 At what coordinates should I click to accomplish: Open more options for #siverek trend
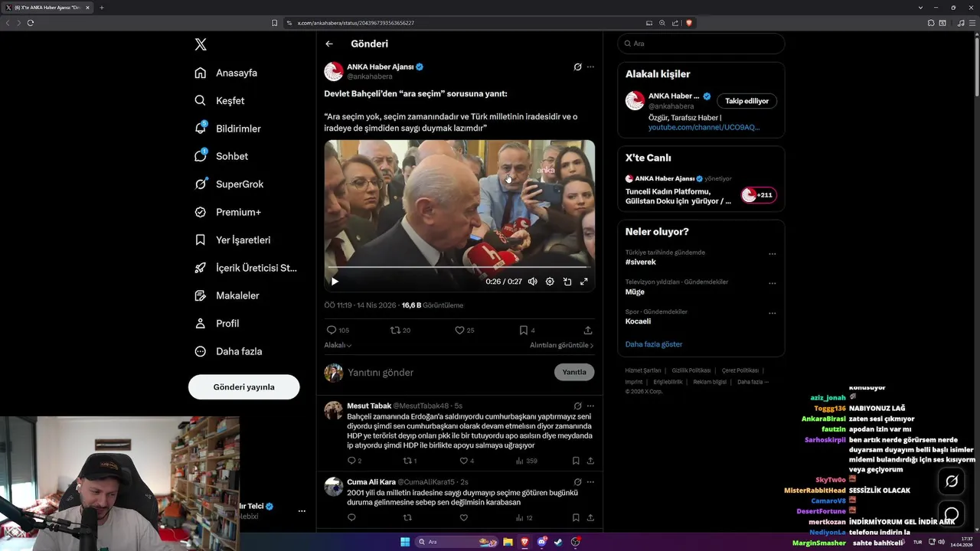(x=772, y=253)
